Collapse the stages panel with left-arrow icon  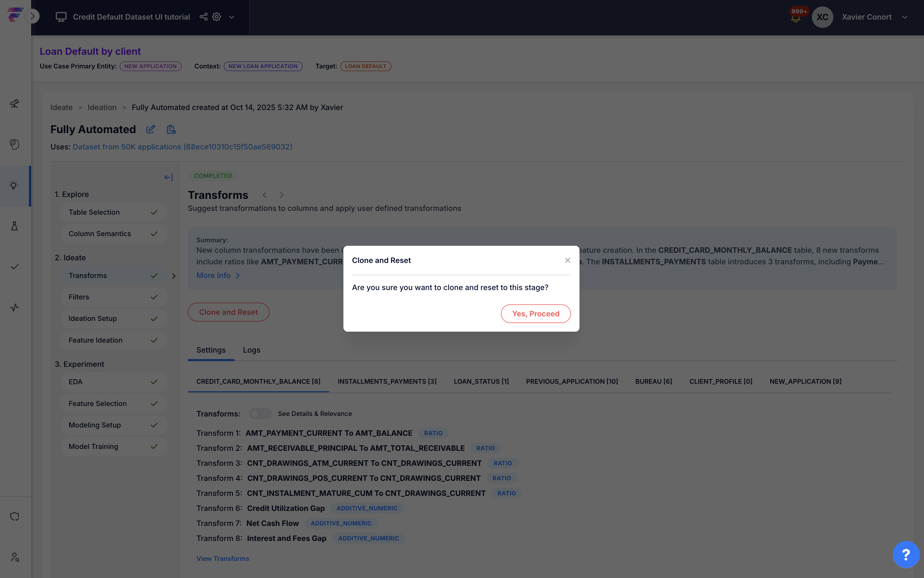pos(168,177)
